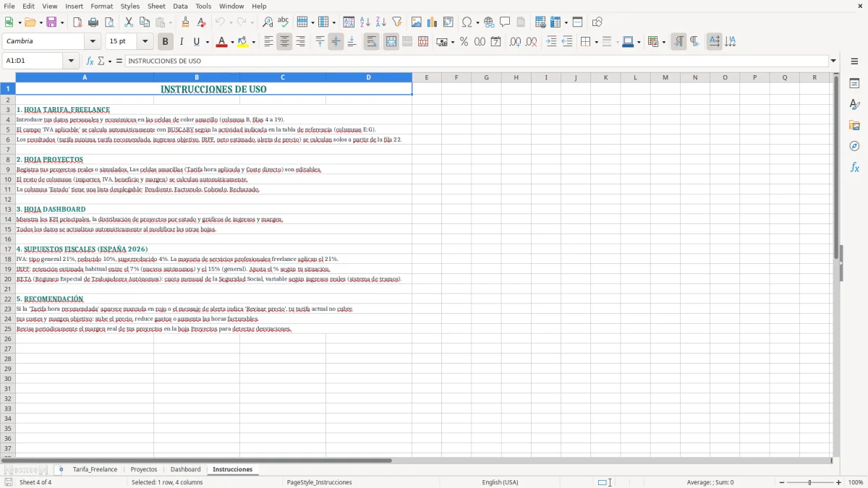Open the print preview
Viewport: 868px width, 488px height.
[109, 22]
